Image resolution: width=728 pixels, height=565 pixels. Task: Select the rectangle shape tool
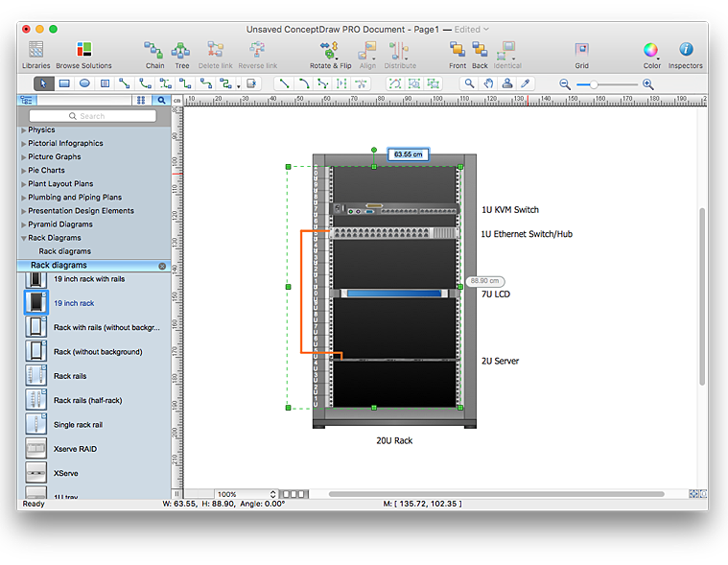(64, 83)
